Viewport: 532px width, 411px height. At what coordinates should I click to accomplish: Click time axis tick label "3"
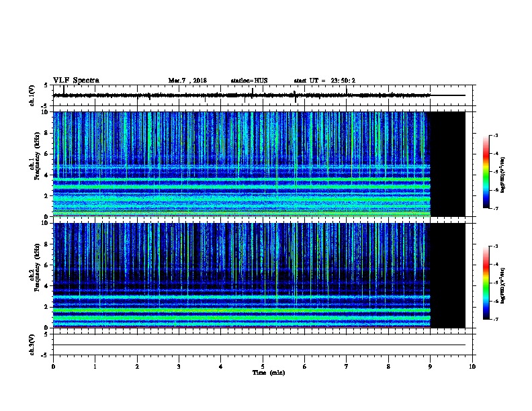click(x=179, y=367)
